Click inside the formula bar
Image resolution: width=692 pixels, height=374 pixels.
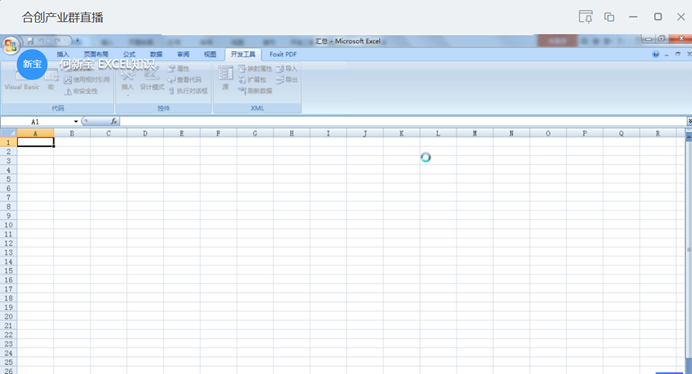[402, 121]
